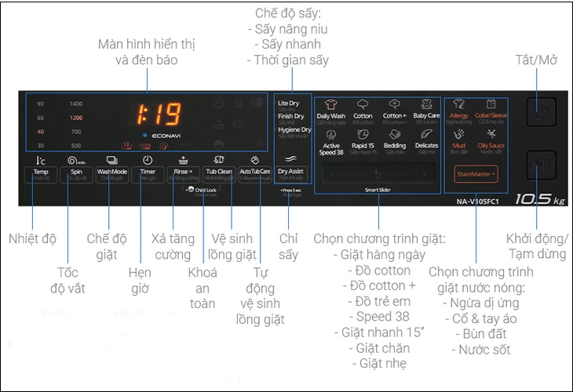This screenshot has height=392, width=573.
Task: Choose the Delicates program icon
Action: click(426, 135)
